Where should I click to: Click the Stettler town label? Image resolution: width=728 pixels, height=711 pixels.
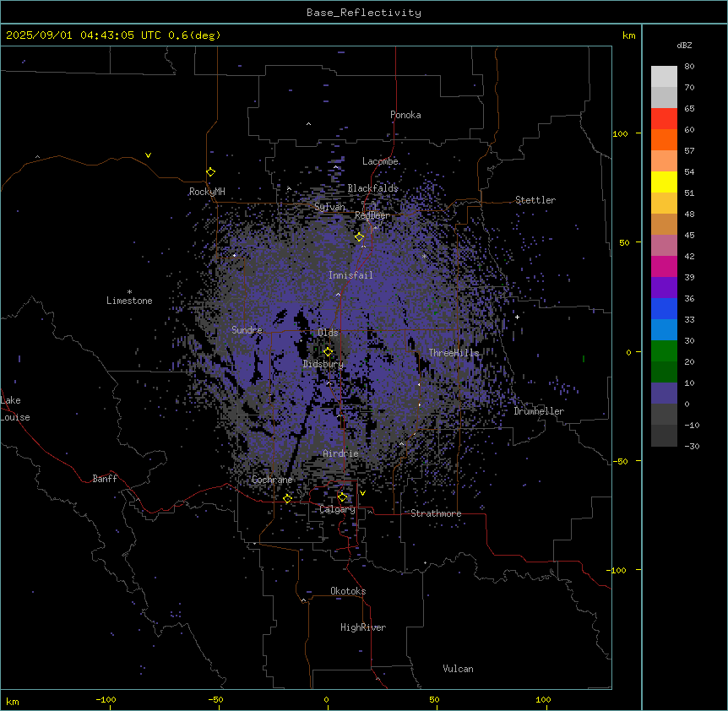pyautogui.click(x=535, y=200)
